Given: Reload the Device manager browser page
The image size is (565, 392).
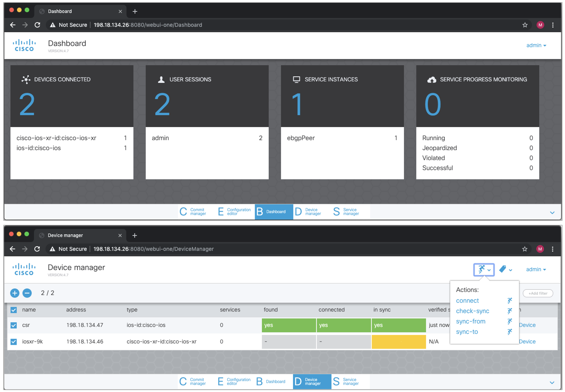Looking at the screenshot, I should pos(37,249).
